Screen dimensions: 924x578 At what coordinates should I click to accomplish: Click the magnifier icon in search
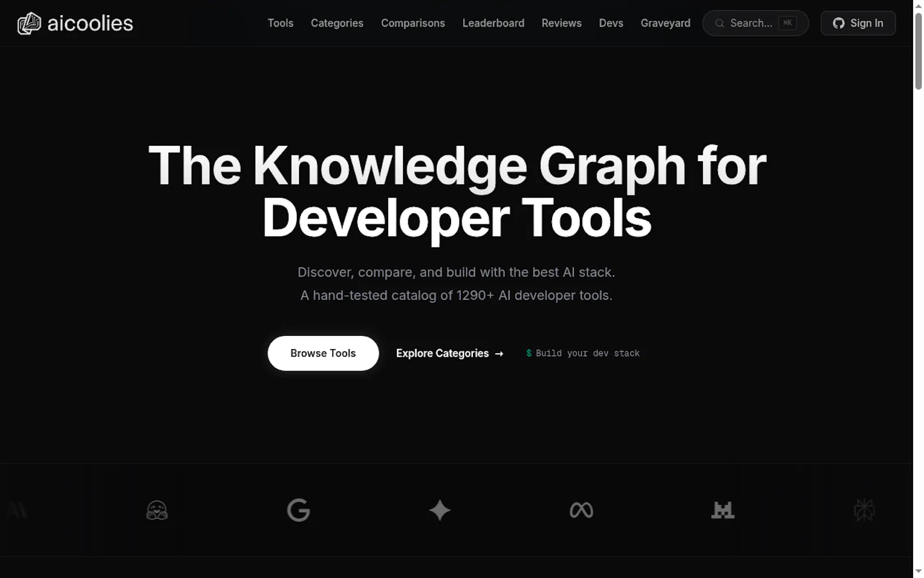720,23
